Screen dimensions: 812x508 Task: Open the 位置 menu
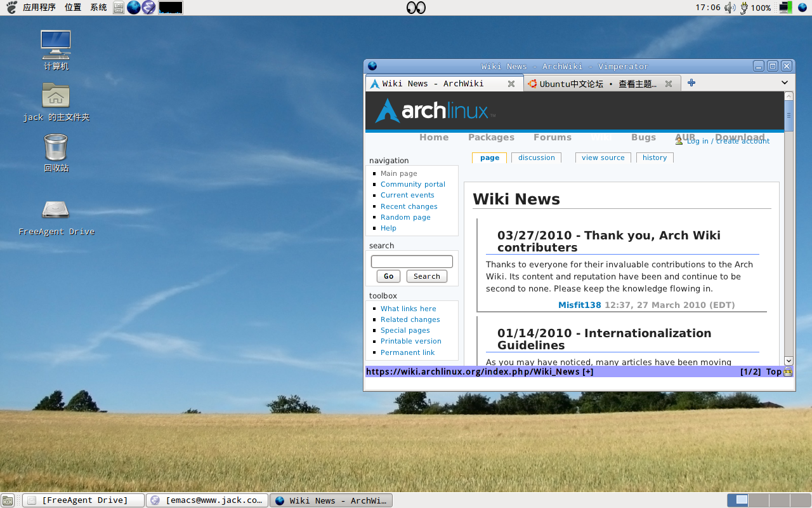coord(73,8)
